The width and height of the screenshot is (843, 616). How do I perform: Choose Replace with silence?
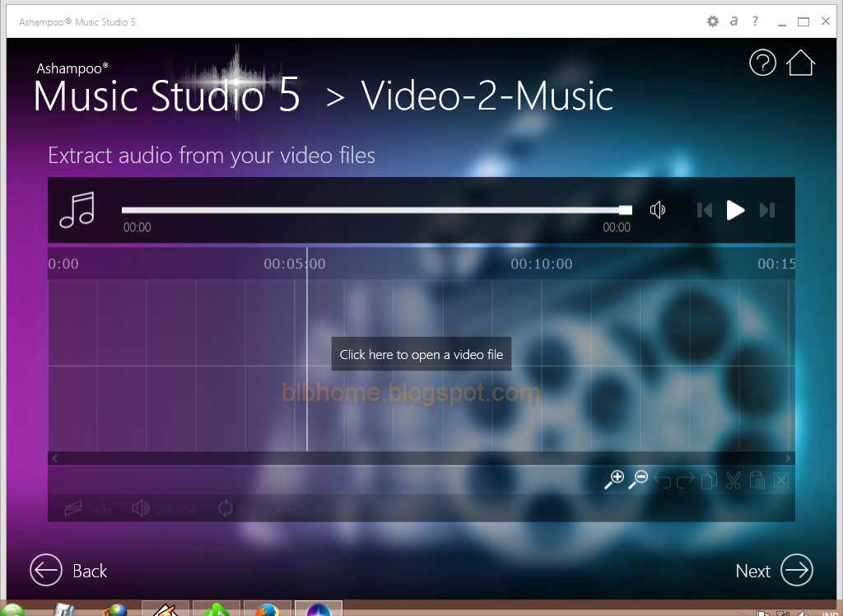tap(283, 509)
